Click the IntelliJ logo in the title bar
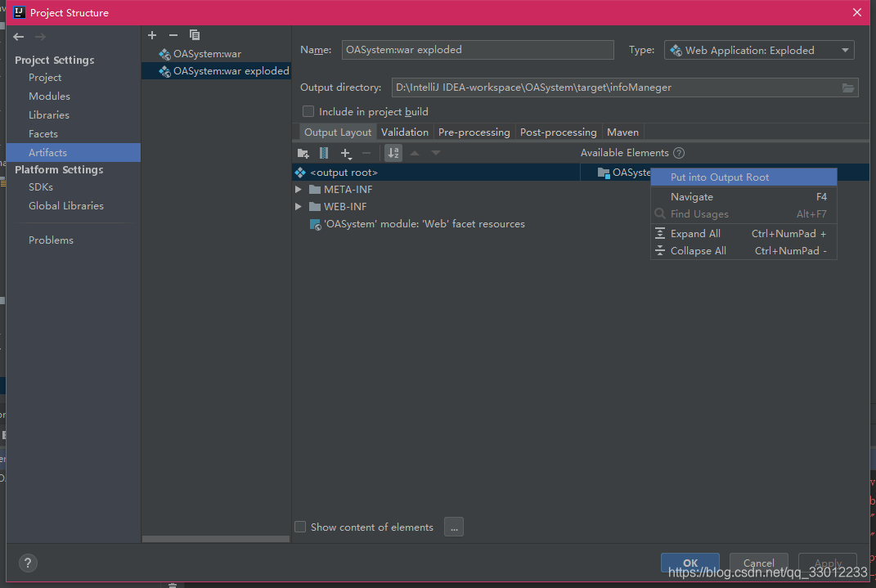Screen dimensions: 876x588 [20, 12]
